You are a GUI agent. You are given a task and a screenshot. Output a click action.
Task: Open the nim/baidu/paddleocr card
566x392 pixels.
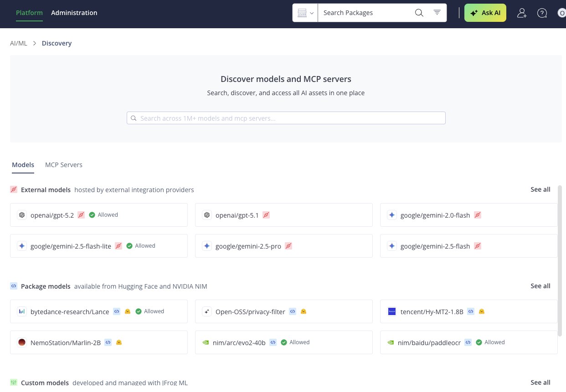[x=469, y=342]
